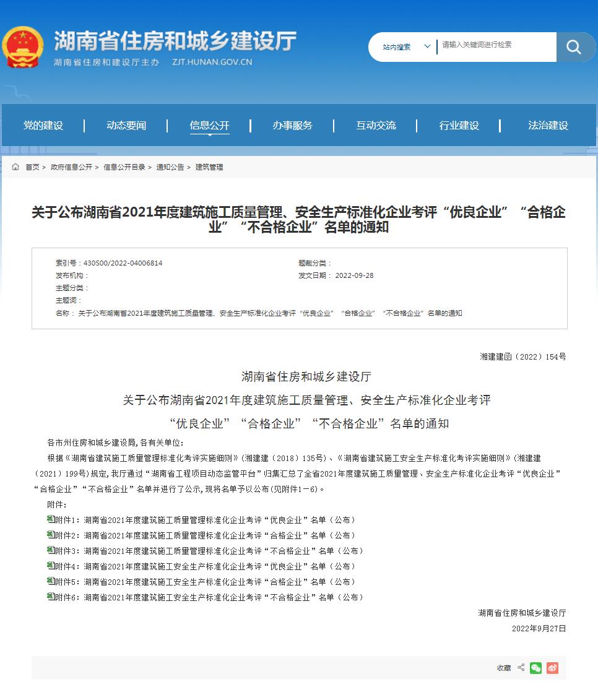Screen dimensions: 598x700
Task: Click the bold notice headline
Action: tap(299, 220)
